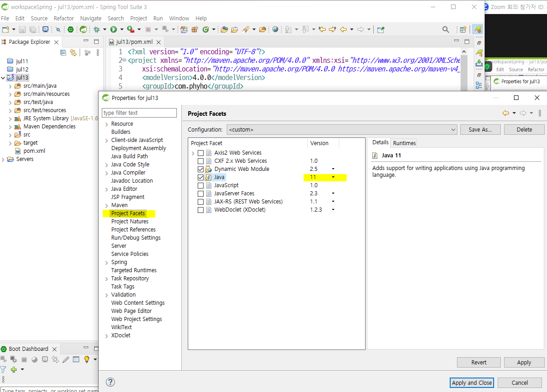The width and height of the screenshot is (547, 392).
Task: Click Collapse All icon in Package Explorer
Action: coord(63,52)
